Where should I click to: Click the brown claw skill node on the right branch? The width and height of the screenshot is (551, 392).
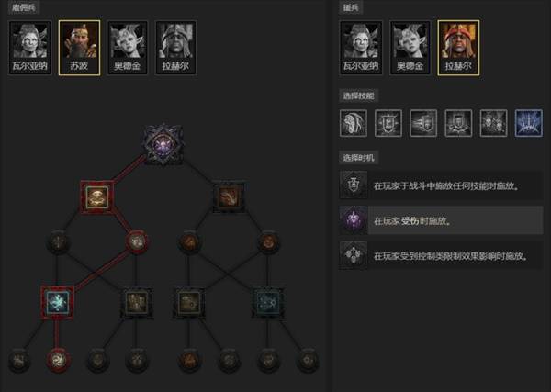(229, 197)
